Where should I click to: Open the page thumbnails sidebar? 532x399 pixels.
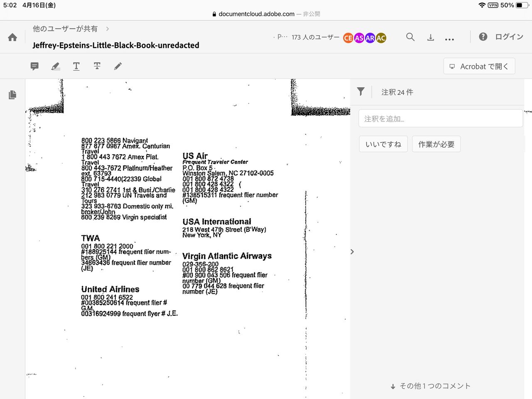[12, 95]
